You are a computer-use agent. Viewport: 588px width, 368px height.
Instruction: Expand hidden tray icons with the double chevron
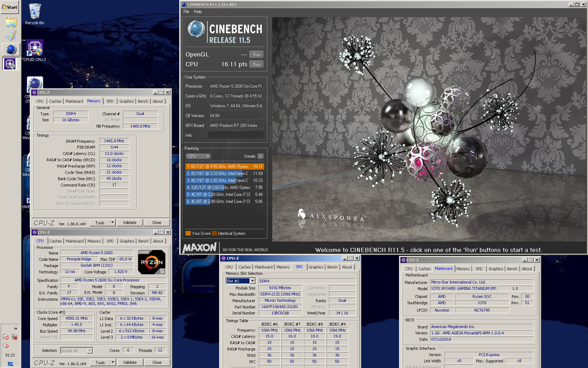(x=15, y=328)
